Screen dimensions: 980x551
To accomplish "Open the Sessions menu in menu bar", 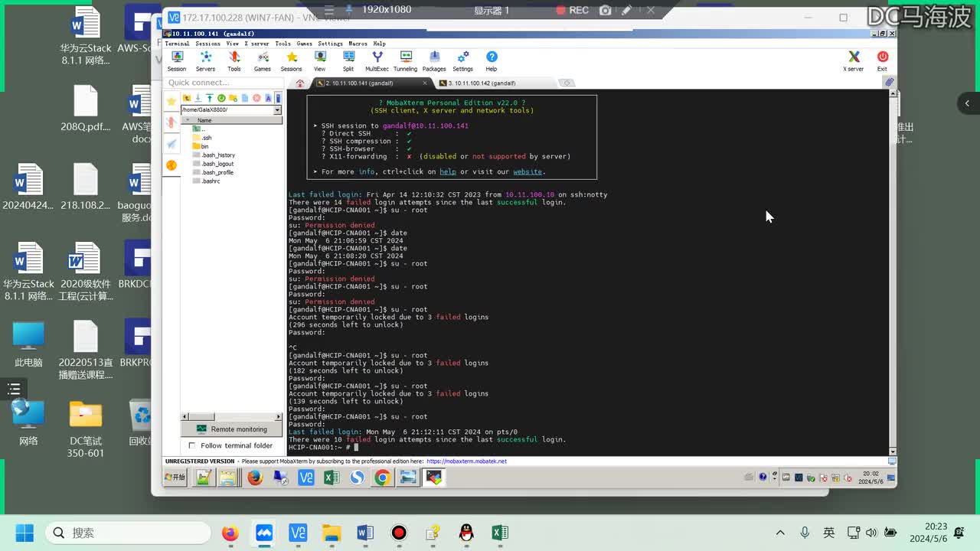I will coord(207,44).
